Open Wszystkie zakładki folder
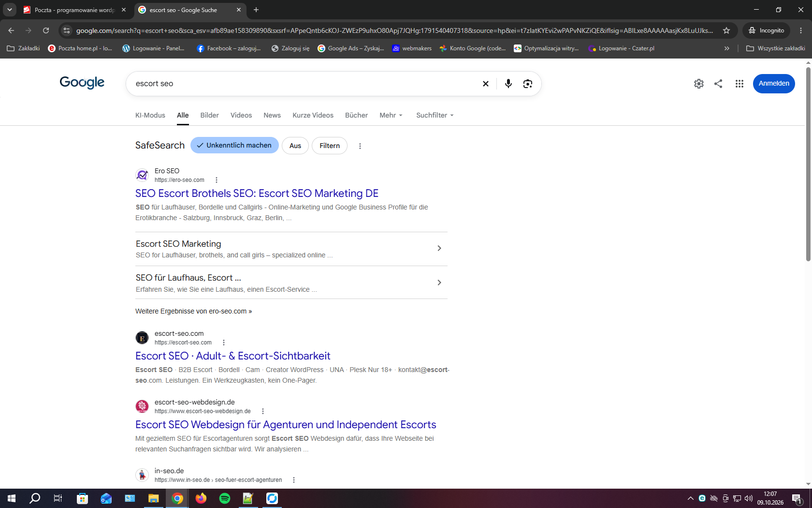Viewport: 812px width, 508px height. (776, 48)
